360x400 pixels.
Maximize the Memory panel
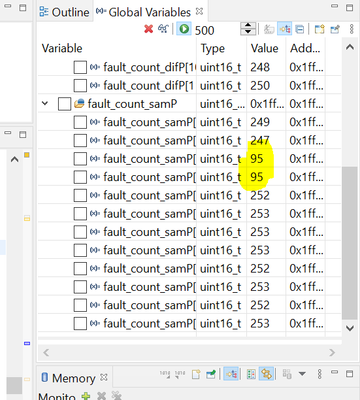click(350, 373)
